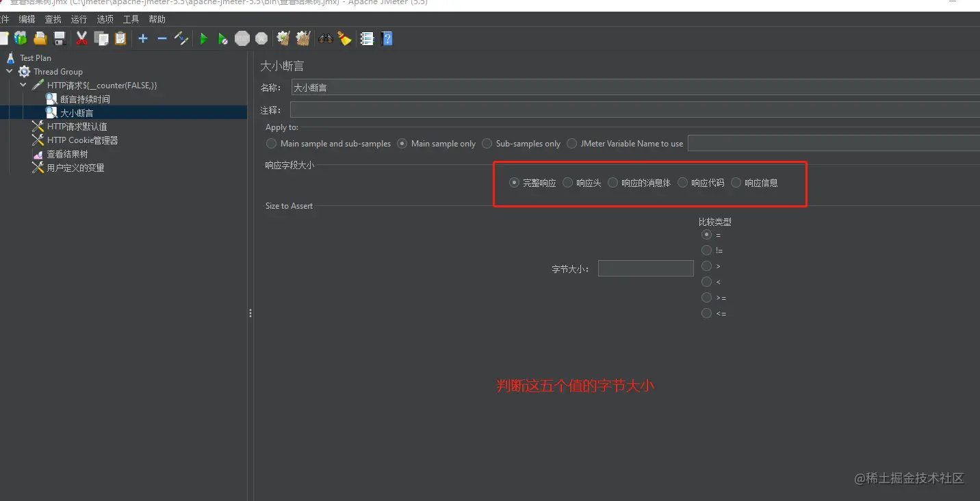Viewport: 980px width, 501px height.
Task: Click the Clear results broom-gear icon
Action: pos(283,38)
